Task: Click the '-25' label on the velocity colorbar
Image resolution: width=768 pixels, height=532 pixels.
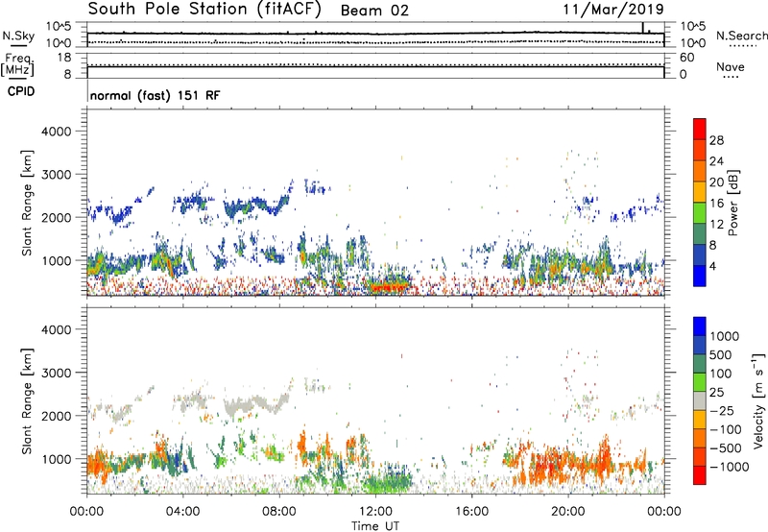Action: [722, 410]
